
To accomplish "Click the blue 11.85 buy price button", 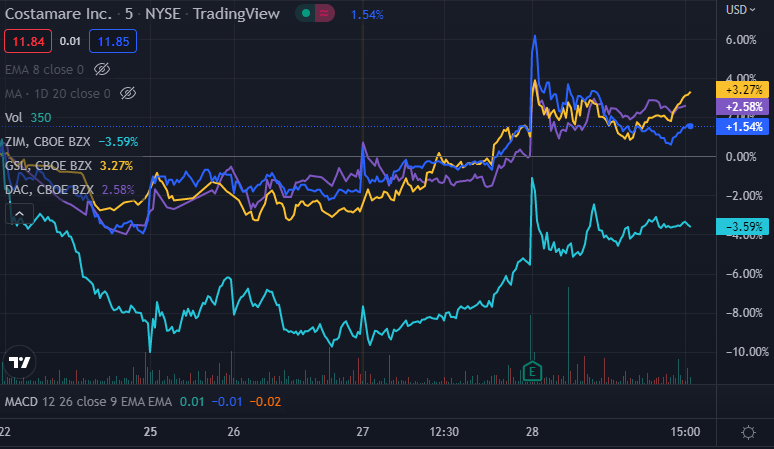I will pyautogui.click(x=113, y=41).
